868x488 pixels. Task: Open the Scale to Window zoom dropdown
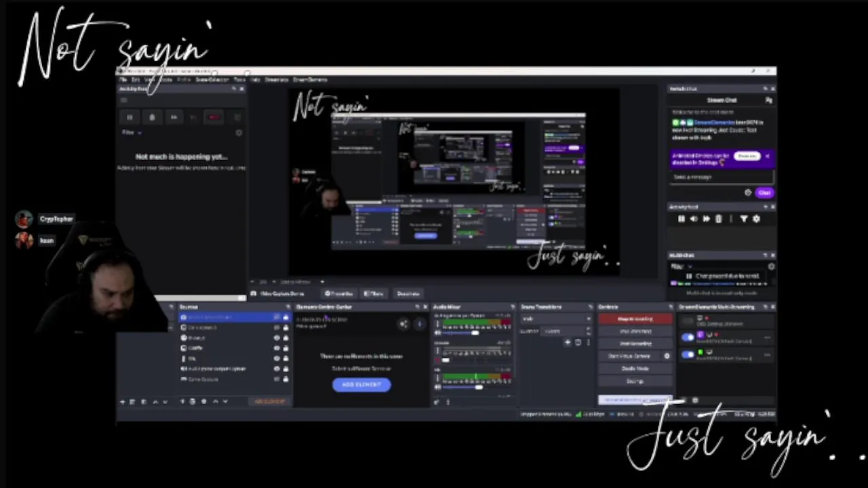(x=302, y=281)
